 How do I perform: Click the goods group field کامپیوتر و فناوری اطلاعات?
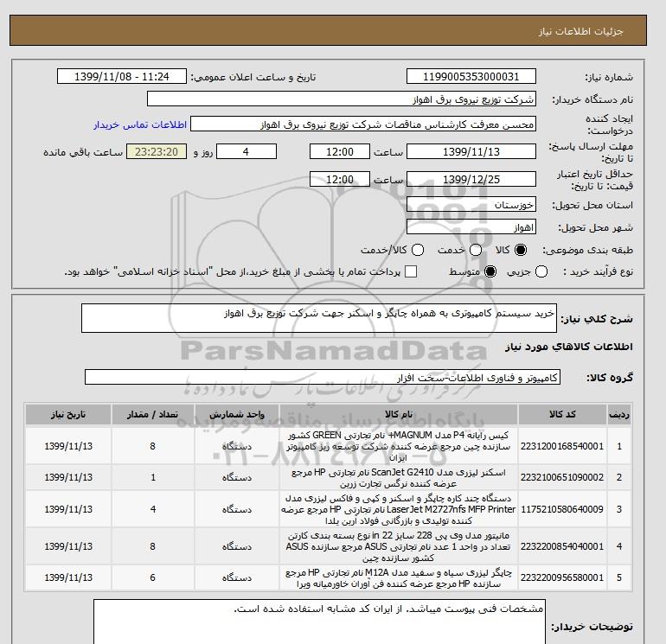point(323,377)
